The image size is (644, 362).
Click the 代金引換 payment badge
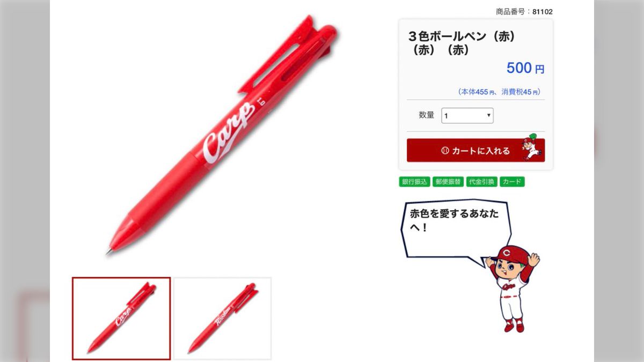click(482, 182)
